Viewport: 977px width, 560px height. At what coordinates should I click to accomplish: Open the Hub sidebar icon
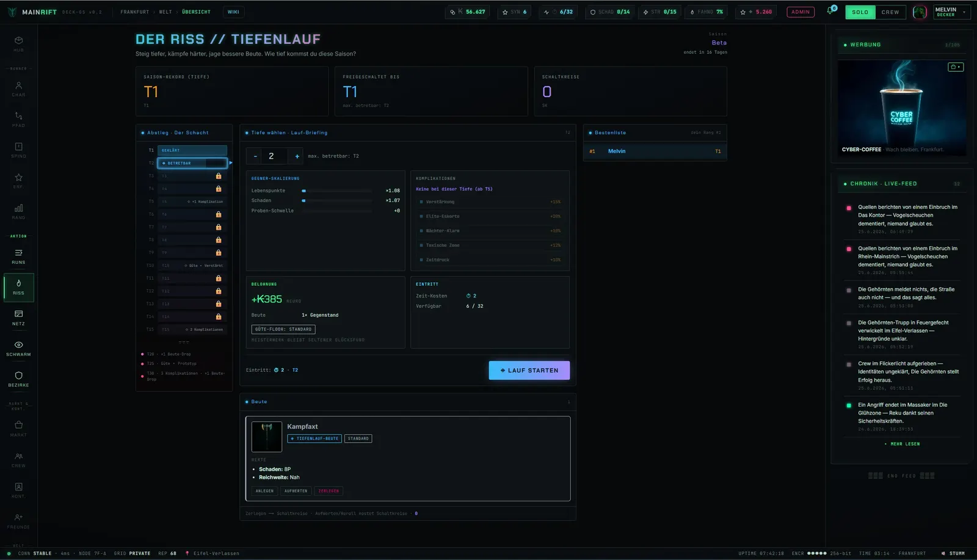[18, 43]
